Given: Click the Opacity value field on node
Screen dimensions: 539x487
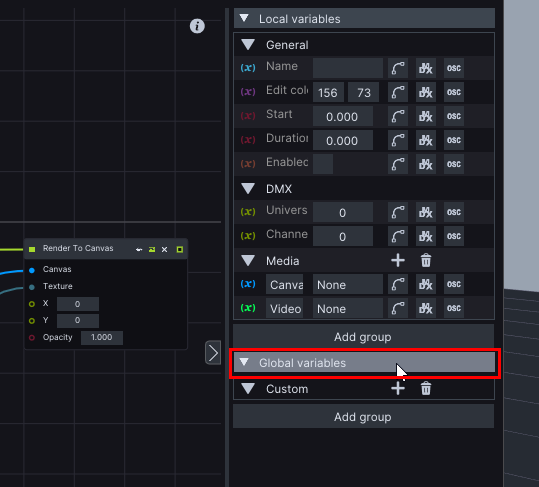Looking at the screenshot, I should (x=102, y=337).
